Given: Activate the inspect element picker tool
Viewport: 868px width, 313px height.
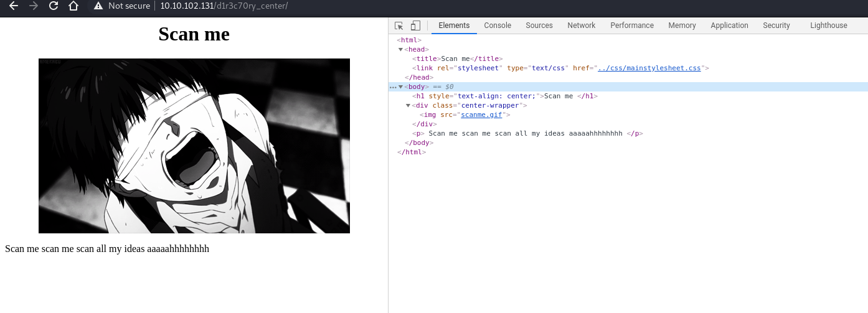Looking at the screenshot, I should (x=399, y=26).
